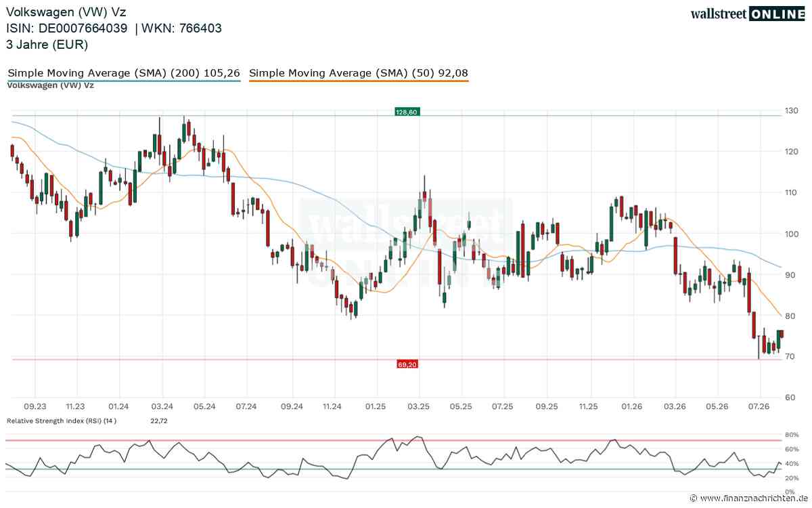This screenshot has width=812, height=508.
Task: Click the 09.23 date axis label
Action: (x=35, y=406)
